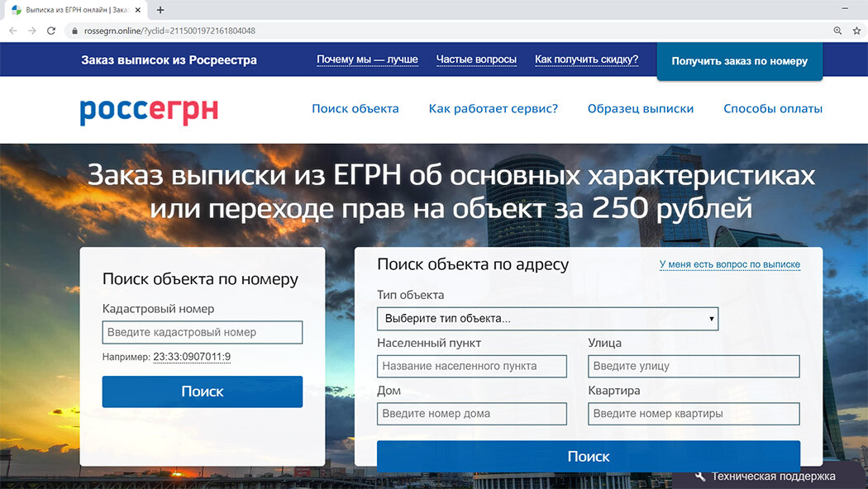Viewport: 868px width, 489px height.
Task: Click the россегрн logo
Action: 149,112
